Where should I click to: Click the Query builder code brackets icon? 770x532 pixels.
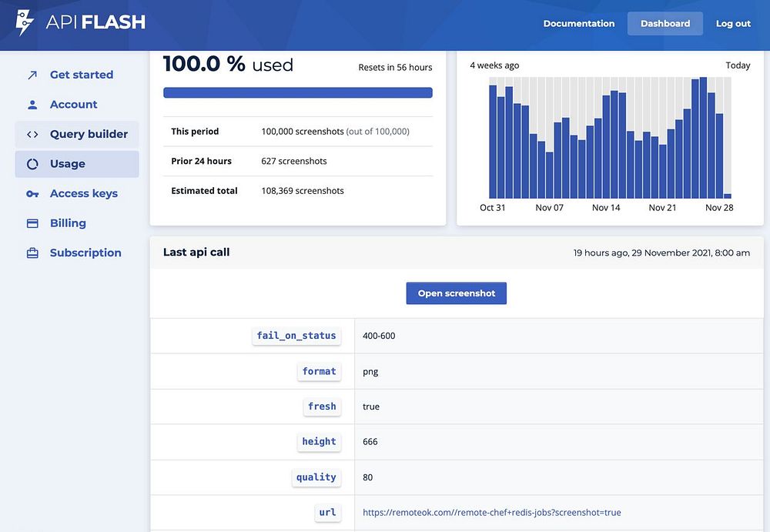coord(32,134)
